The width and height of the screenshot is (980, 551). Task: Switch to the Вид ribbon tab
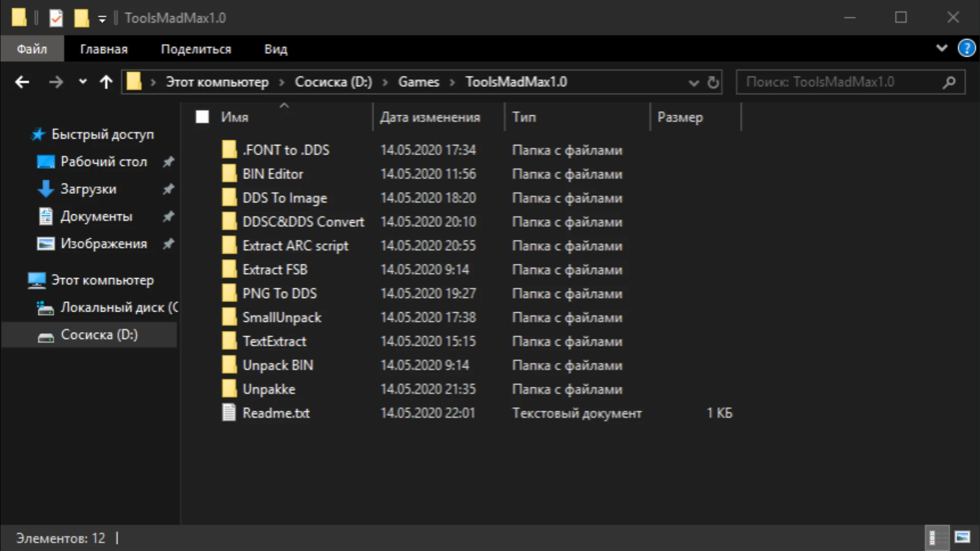tap(276, 48)
